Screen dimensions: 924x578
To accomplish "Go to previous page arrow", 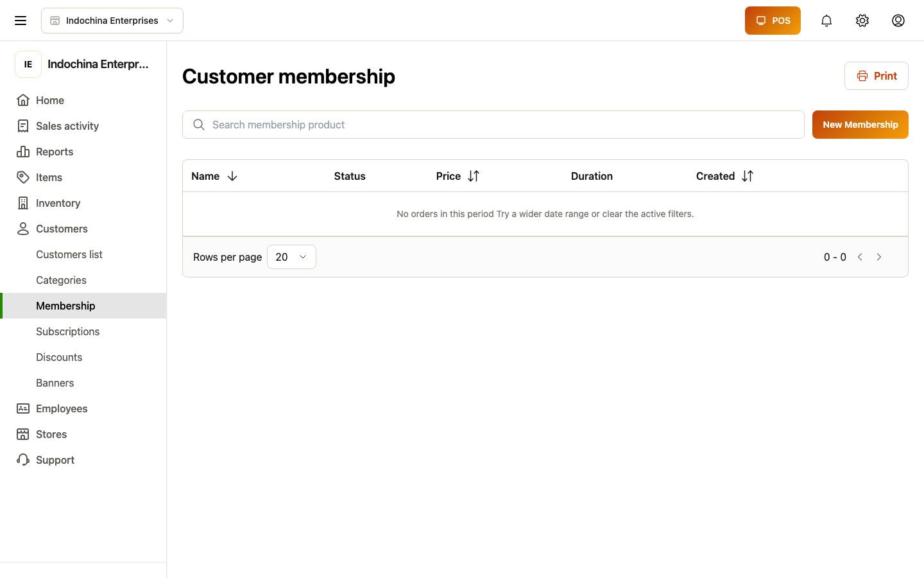I will [x=860, y=257].
